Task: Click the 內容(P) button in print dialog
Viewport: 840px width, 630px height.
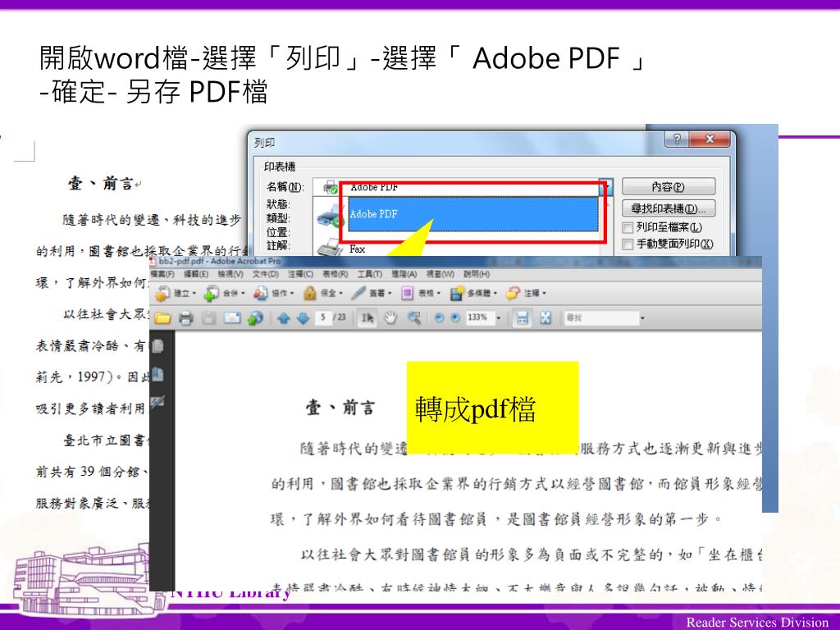Action: tap(668, 187)
